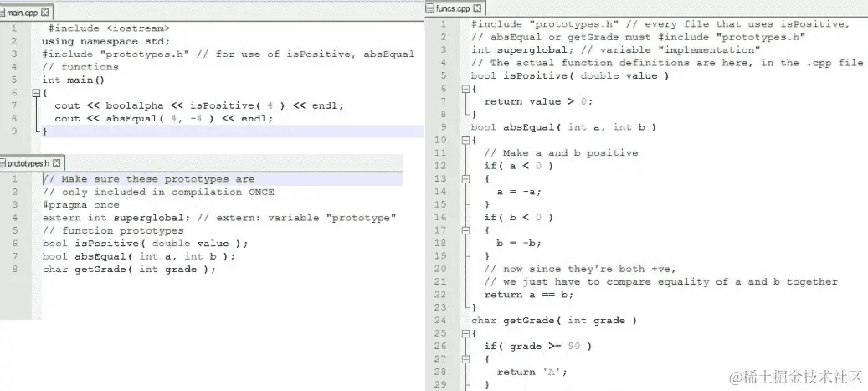868x391 pixels.
Task: Click the '// we just have to compare equality' comment
Action: point(661,282)
